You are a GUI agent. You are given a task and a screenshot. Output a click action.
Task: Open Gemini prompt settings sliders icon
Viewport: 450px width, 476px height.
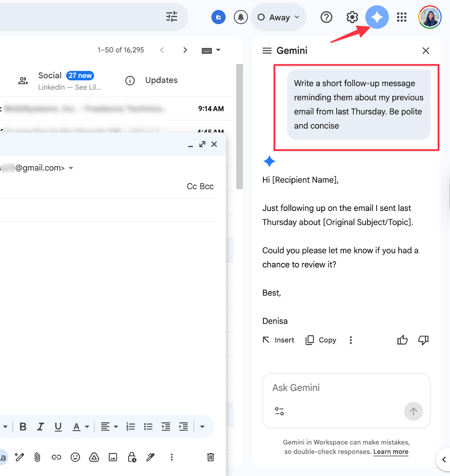point(279,411)
